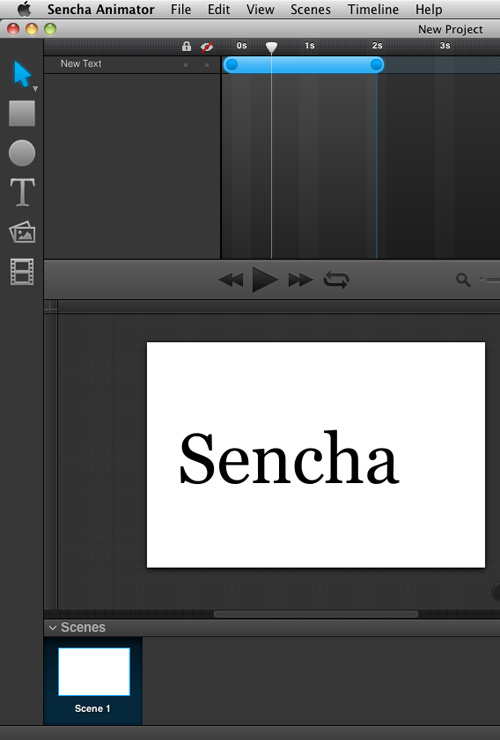Screen dimensions: 500x740
Task: Select the image insert tool
Action: (x=22, y=232)
